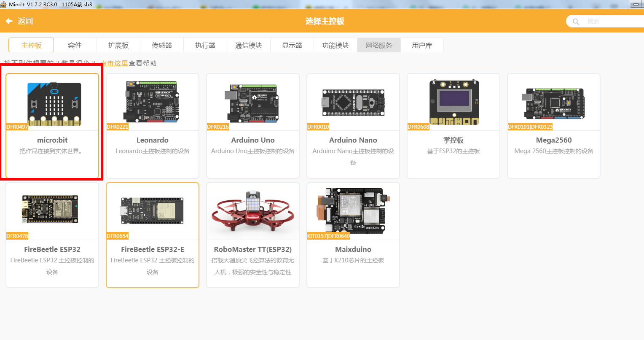Click the DFR0497 product code label
644x340 pixels.
17,127
